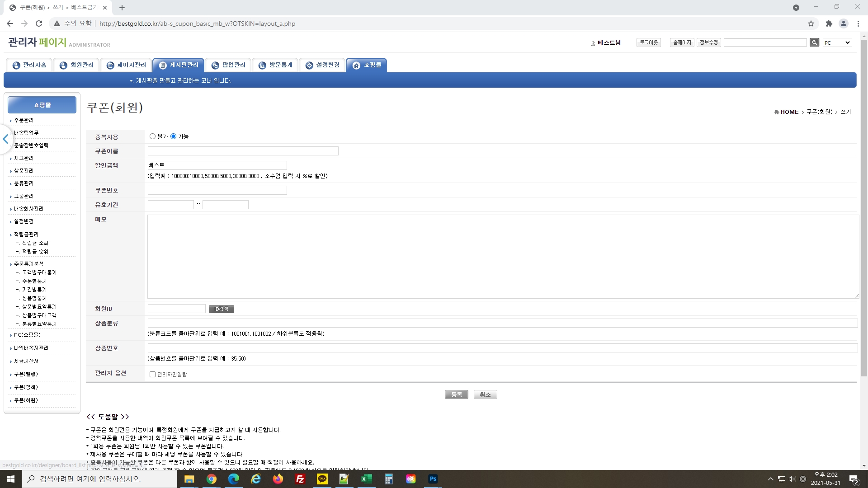Screen dimensions: 868x488
Task: Click the 쿠폰이름 input field
Action: coord(243,151)
